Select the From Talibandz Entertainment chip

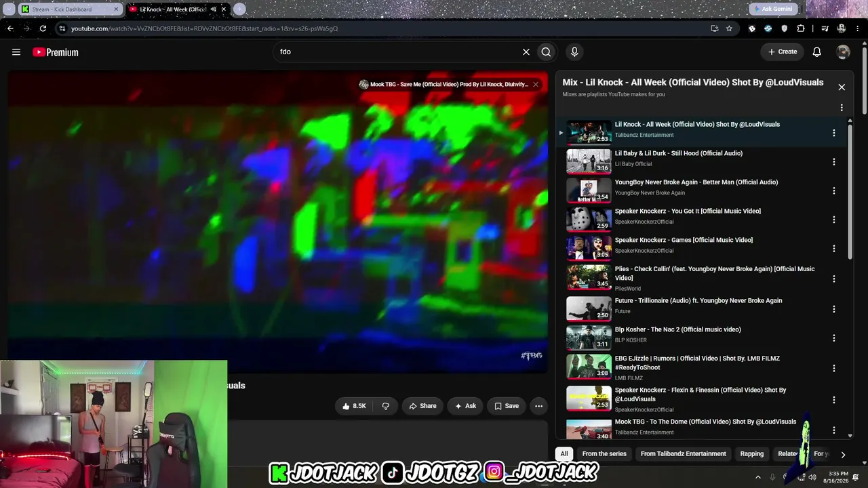[683, 453]
